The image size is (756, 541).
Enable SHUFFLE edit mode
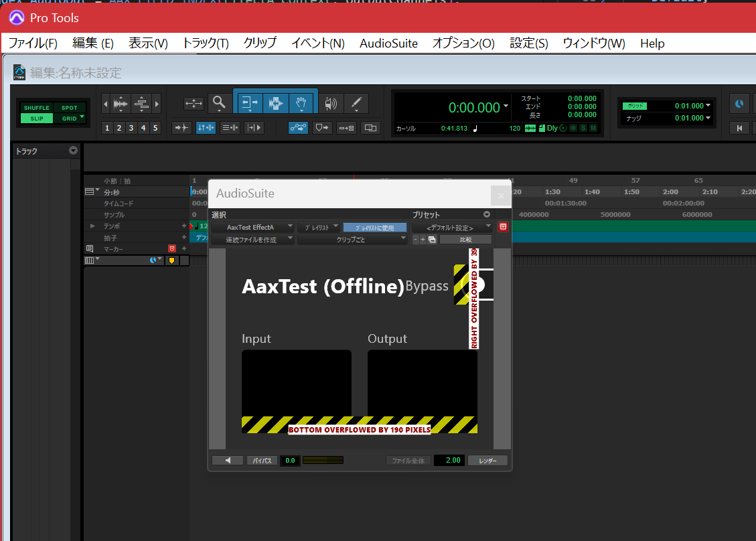[x=37, y=108]
